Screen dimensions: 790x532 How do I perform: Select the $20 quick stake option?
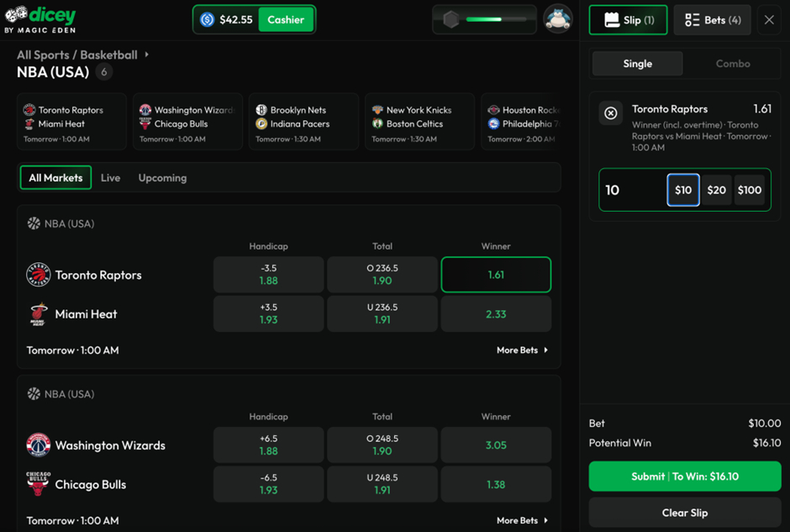pos(716,190)
